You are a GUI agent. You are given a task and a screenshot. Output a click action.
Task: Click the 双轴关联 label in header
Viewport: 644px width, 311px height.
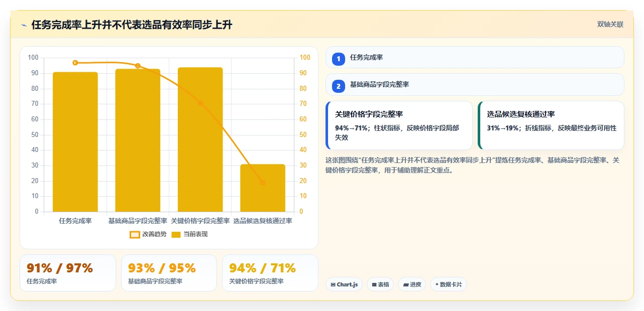pyautogui.click(x=610, y=25)
